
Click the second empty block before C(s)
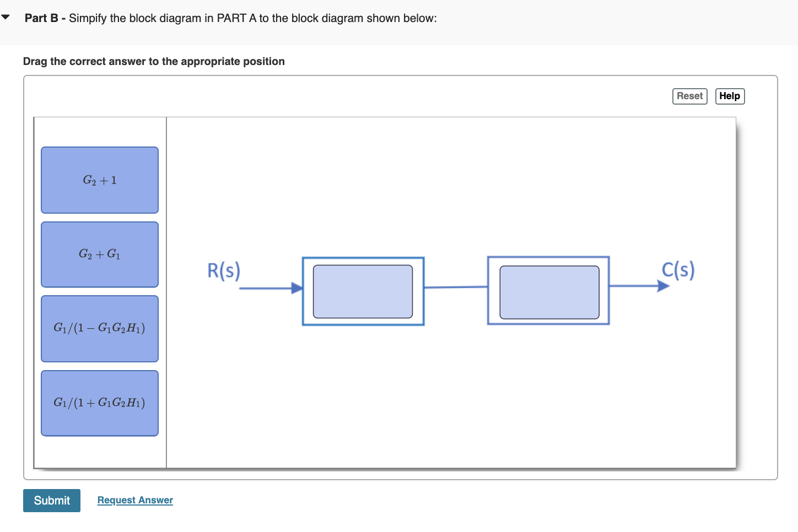click(x=549, y=291)
